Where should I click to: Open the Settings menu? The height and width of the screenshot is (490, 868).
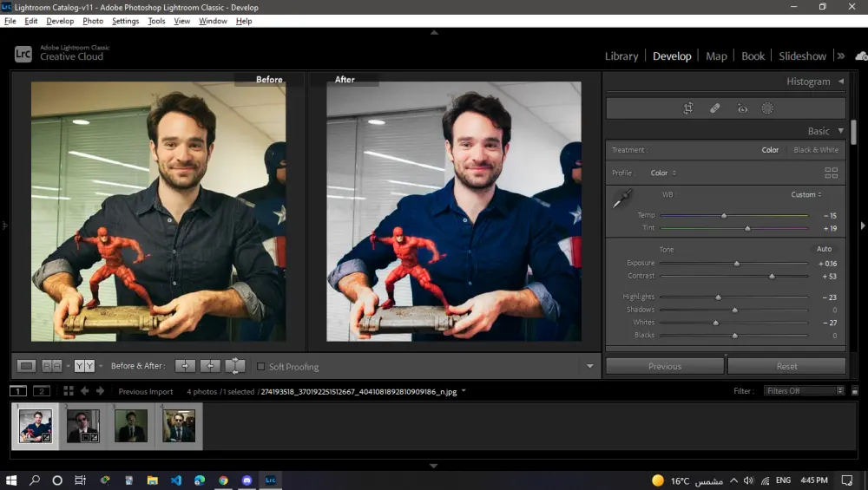click(125, 21)
